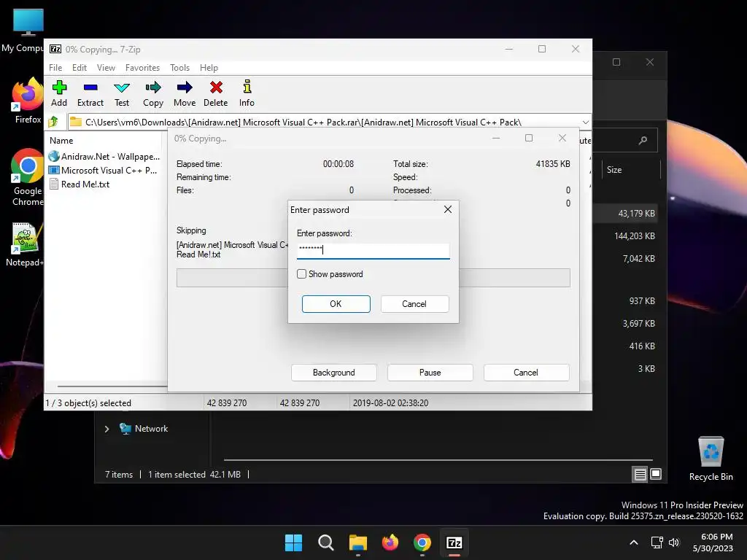Select Microsoft Visual C++ P... file
Image resolution: width=747 pixels, height=560 pixels.
(103, 170)
